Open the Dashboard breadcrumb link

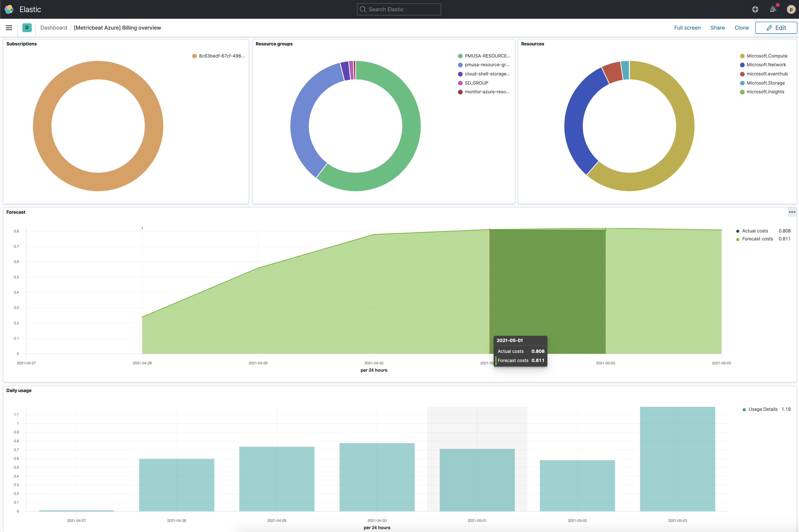tap(54, 27)
